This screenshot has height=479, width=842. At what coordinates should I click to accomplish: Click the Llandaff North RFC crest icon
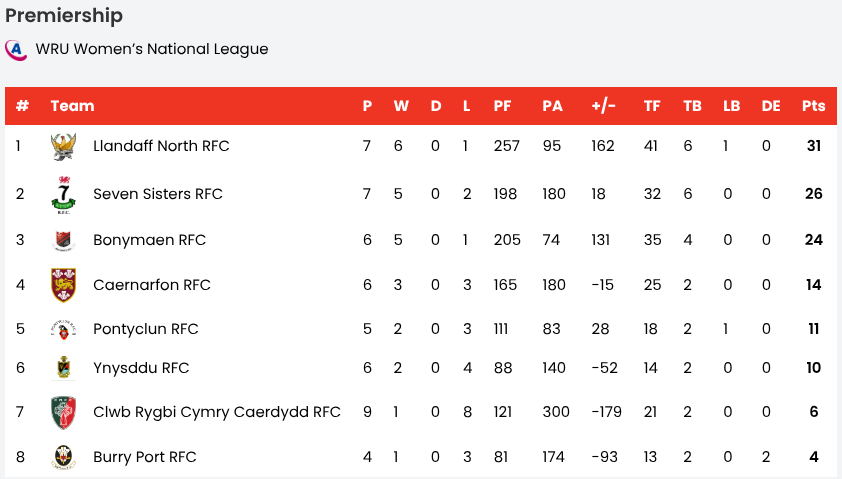(x=63, y=146)
